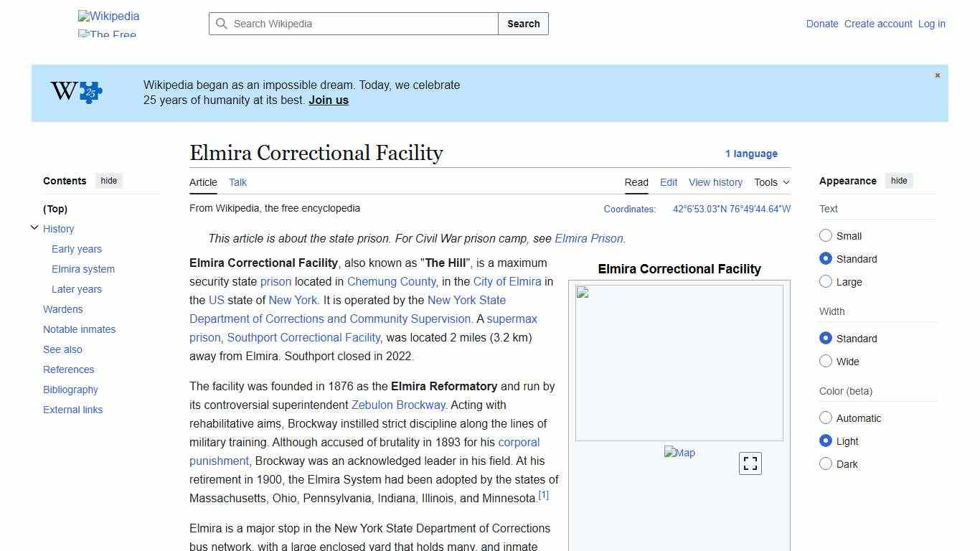Screen dimensions: 980x551
Task: Hide the Contents sidebar
Action: (x=108, y=181)
